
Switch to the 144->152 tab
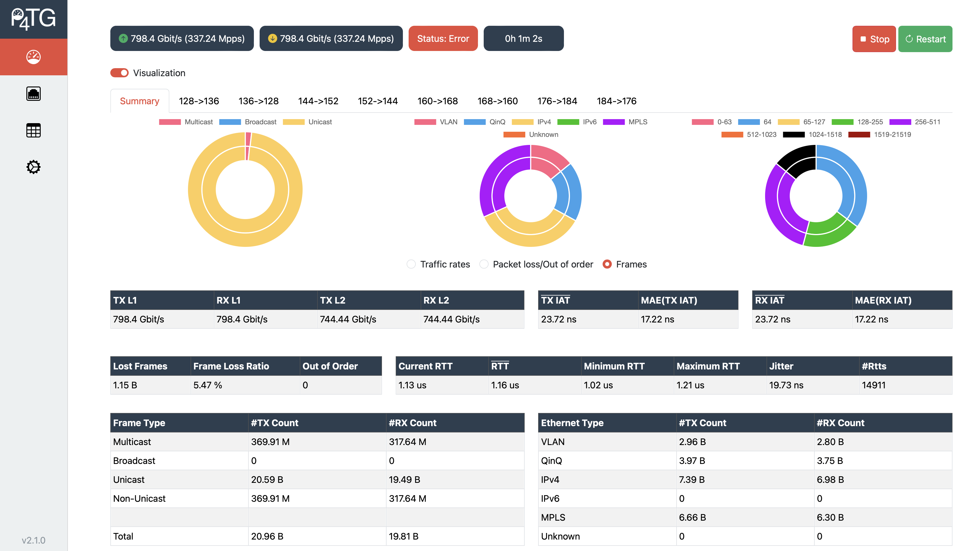tap(318, 101)
